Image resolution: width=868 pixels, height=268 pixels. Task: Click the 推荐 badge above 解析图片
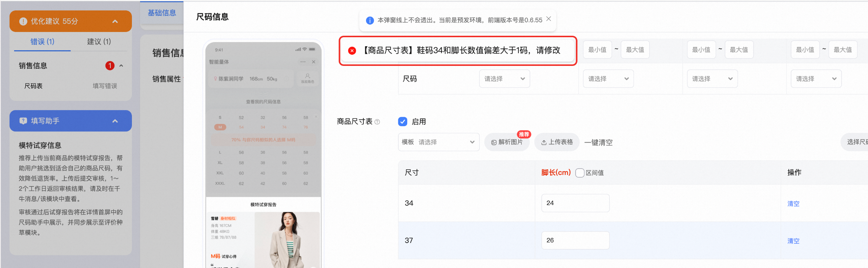[524, 134]
